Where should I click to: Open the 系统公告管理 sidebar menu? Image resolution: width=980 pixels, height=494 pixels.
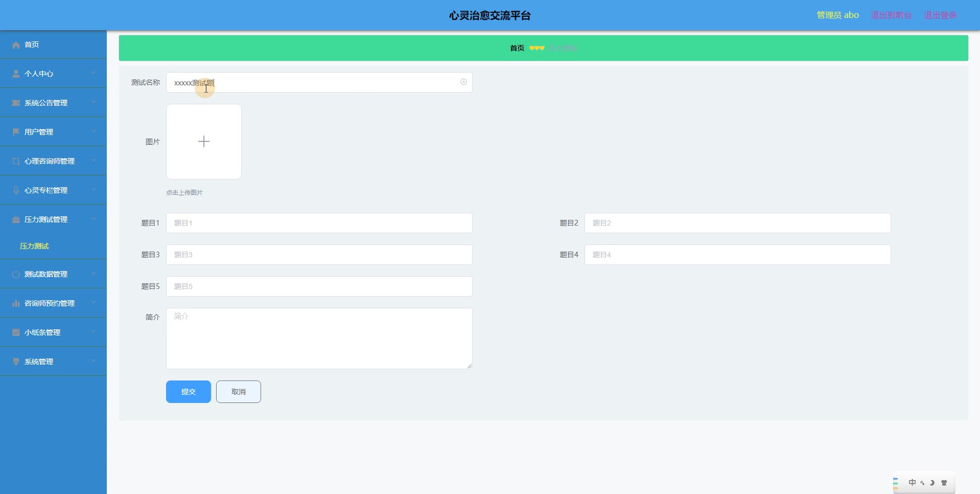click(x=53, y=103)
